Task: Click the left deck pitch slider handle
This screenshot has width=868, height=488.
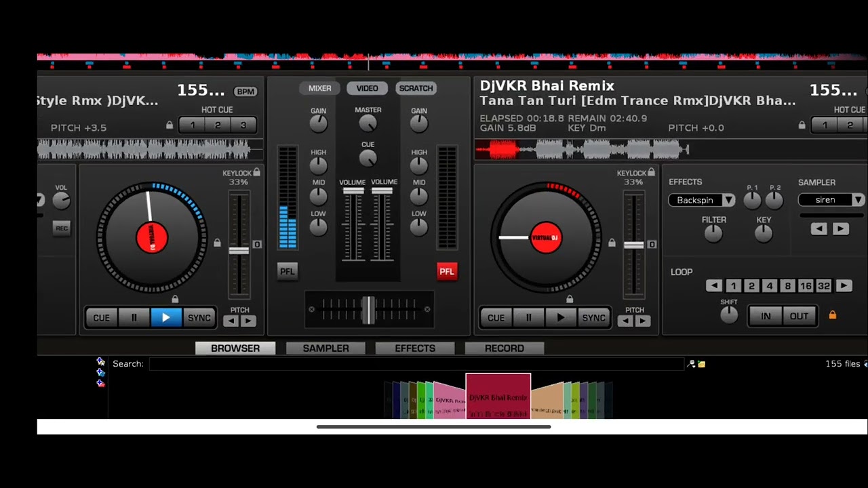Action: click(x=239, y=251)
